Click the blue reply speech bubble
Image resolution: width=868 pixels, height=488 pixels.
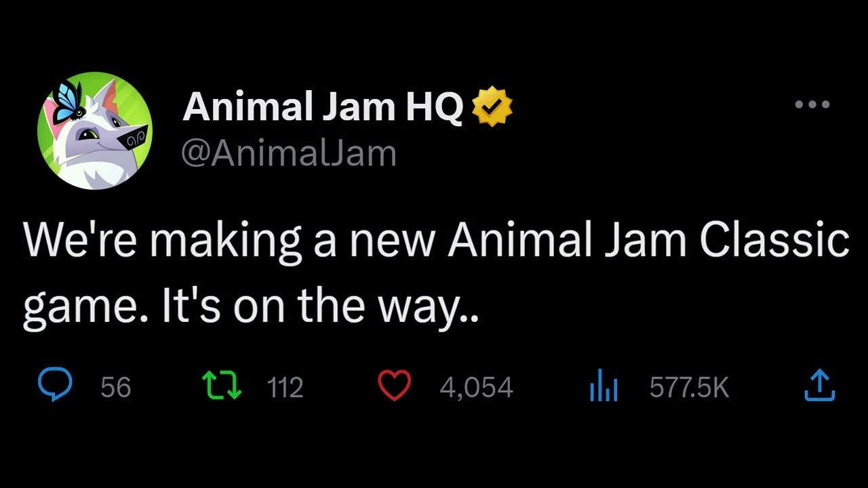(x=55, y=384)
